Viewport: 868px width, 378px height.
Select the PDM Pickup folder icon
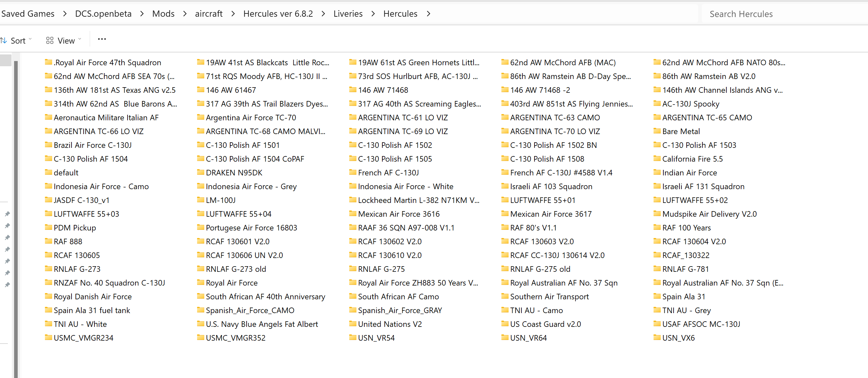49,228
